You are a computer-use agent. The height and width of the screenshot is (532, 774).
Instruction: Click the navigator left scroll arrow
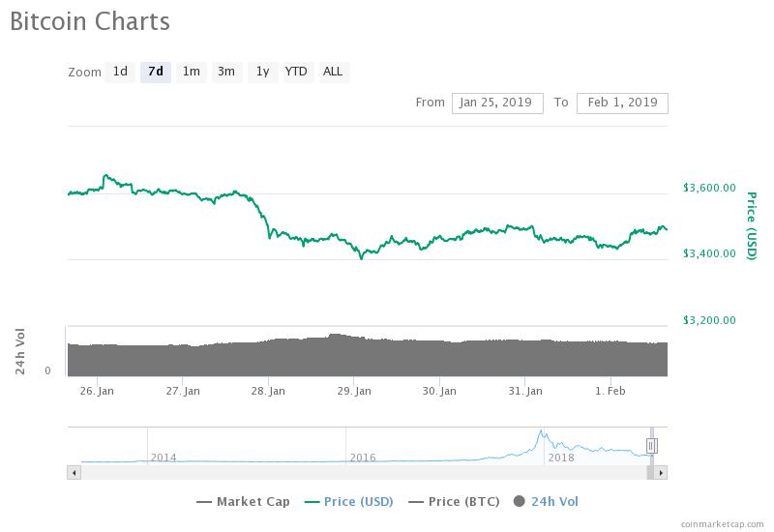tap(74, 473)
